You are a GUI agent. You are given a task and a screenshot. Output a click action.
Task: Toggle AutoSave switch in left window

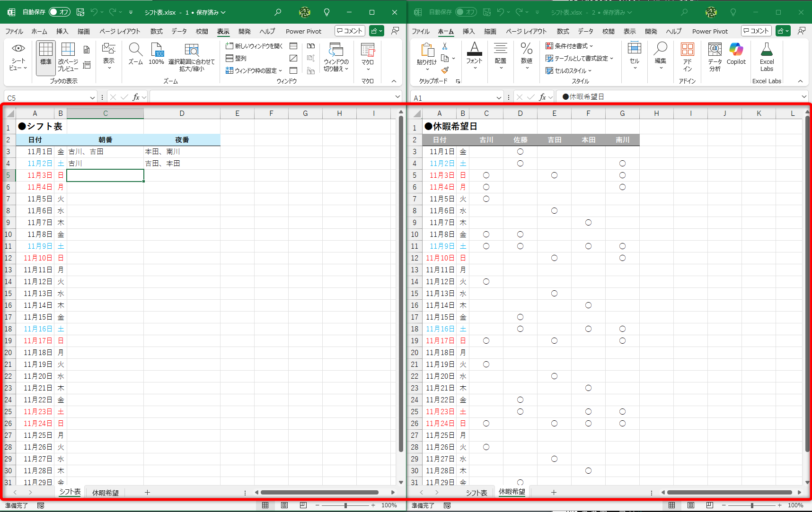(x=60, y=12)
